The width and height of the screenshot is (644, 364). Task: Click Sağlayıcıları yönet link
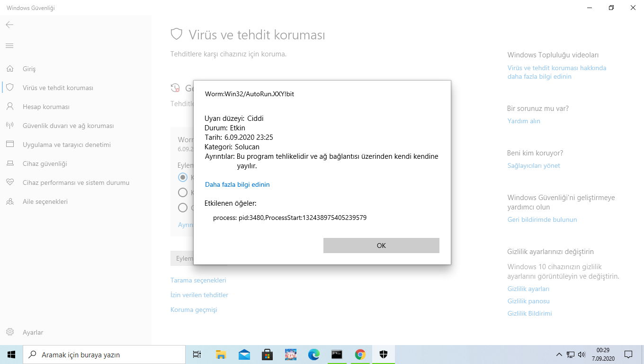click(x=534, y=165)
